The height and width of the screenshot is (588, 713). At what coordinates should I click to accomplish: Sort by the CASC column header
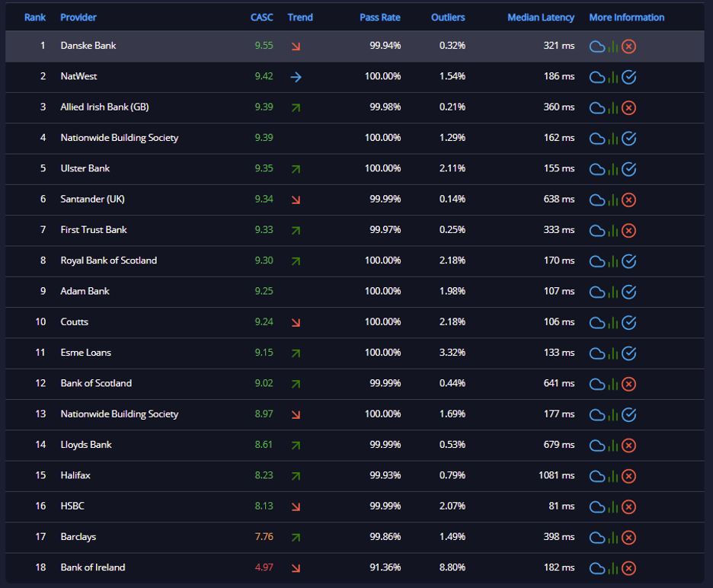[x=262, y=18]
